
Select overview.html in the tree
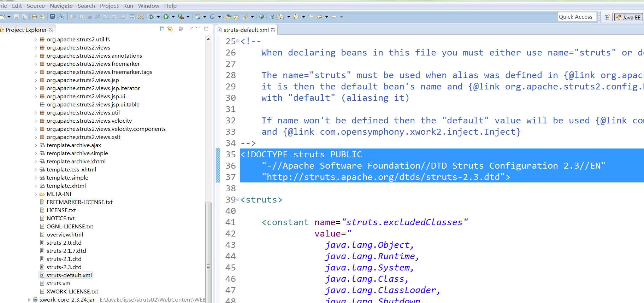(65, 234)
